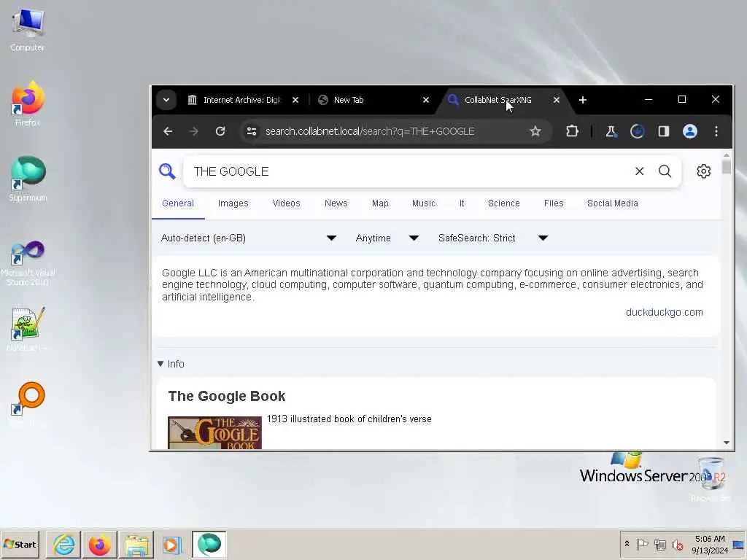Open Recycle Bin on desktop
The height and width of the screenshot is (560, 747).
pyautogui.click(x=711, y=478)
